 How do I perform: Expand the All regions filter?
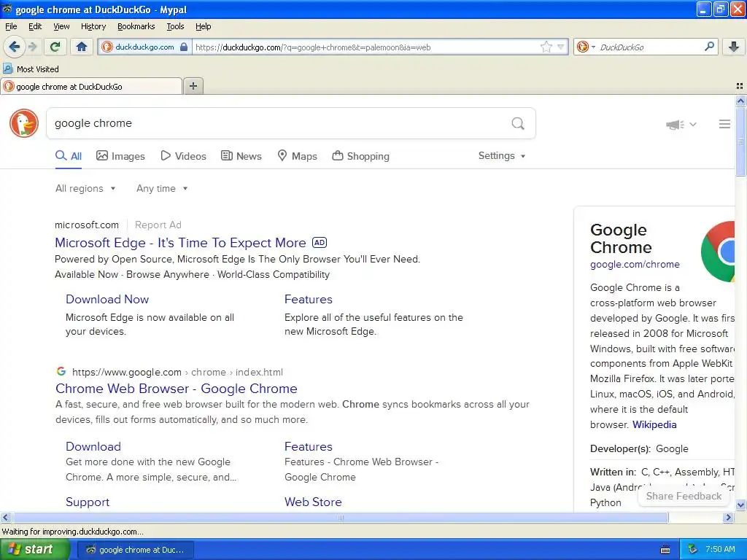85,189
